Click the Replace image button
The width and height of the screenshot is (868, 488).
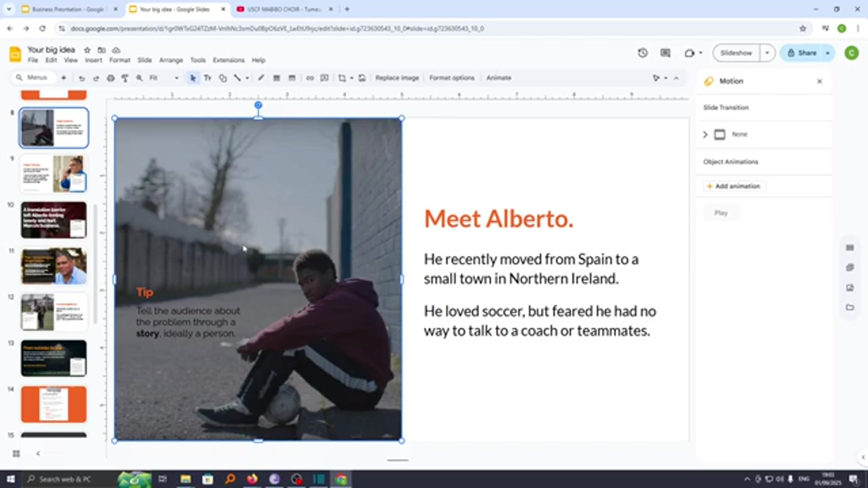click(397, 78)
